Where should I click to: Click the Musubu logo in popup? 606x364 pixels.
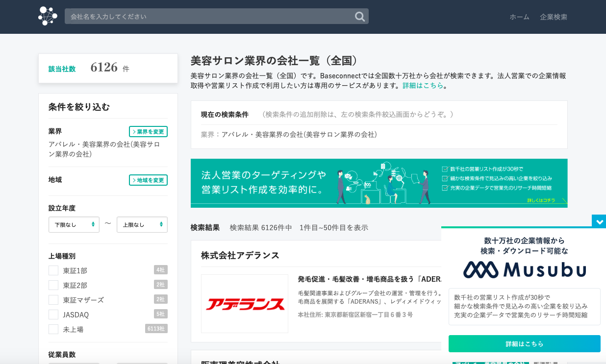(x=524, y=270)
